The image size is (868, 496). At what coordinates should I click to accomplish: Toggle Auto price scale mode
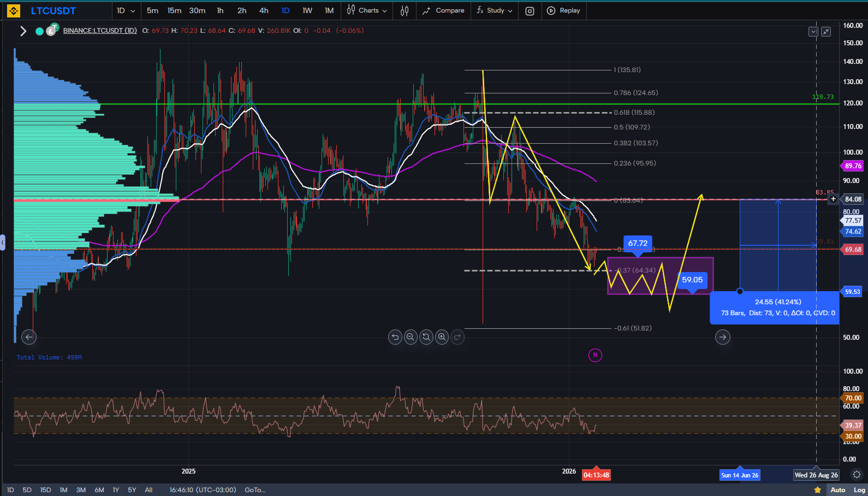pos(837,490)
